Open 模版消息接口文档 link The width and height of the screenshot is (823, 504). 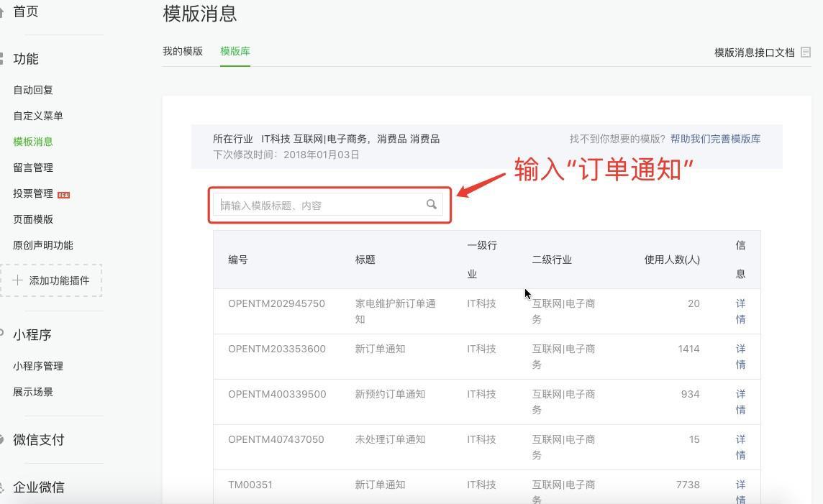point(754,52)
